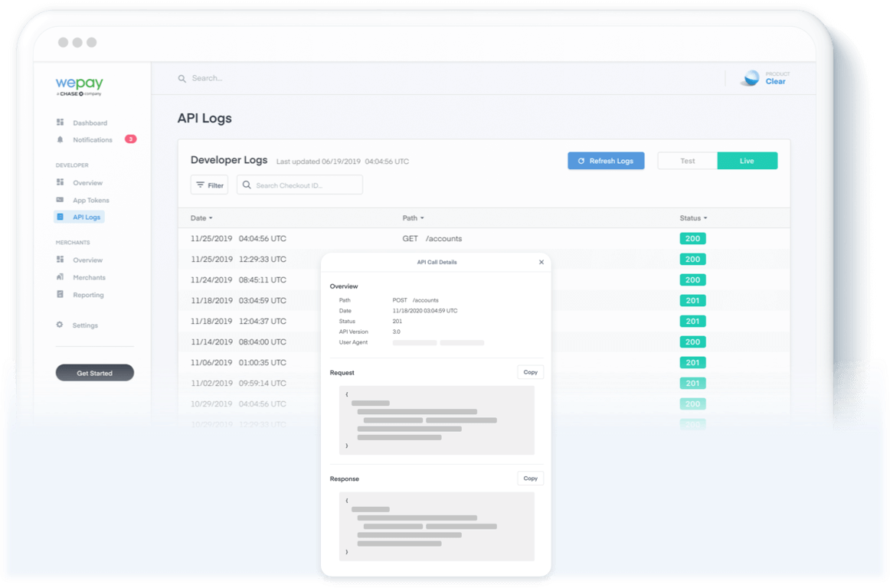Click the Refresh Logs button

point(606,160)
